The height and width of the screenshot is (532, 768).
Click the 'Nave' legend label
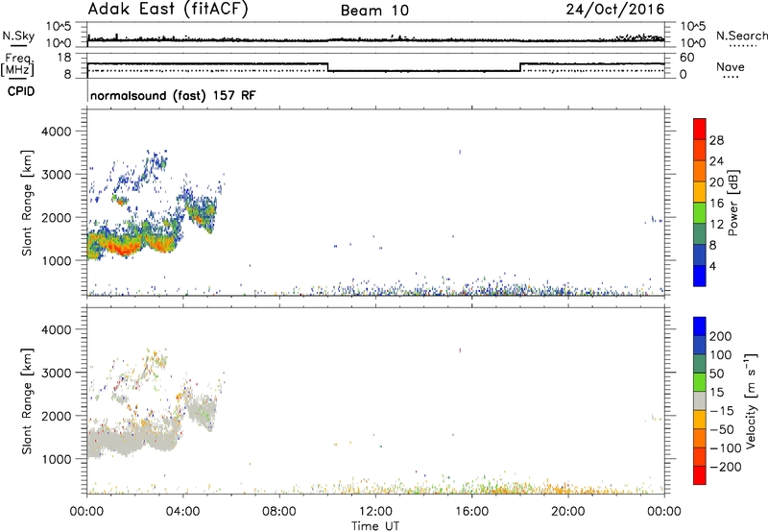coord(731,66)
